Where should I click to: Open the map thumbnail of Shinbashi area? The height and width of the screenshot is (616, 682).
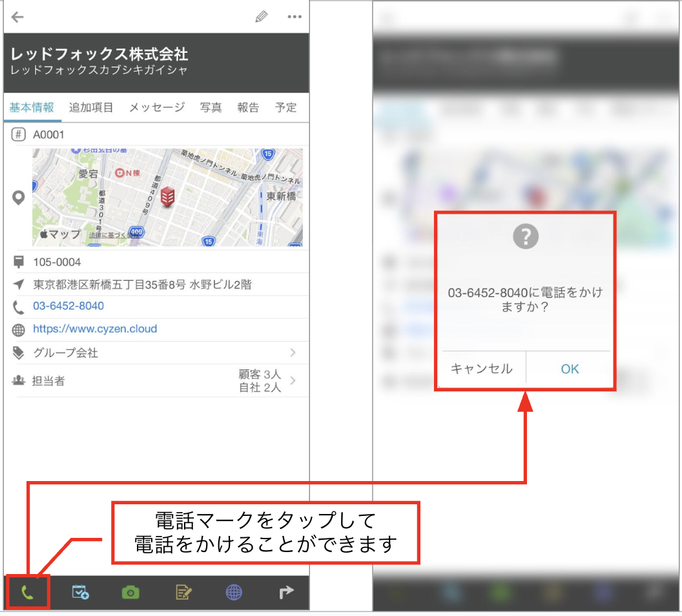pyautogui.click(x=167, y=198)
